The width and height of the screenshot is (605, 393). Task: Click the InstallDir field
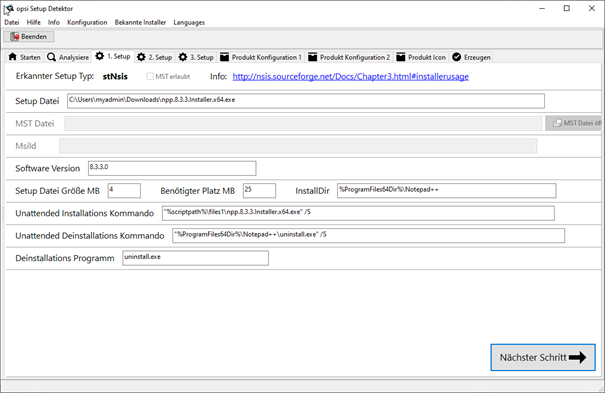pyautogui.click(x=446, y=191)
